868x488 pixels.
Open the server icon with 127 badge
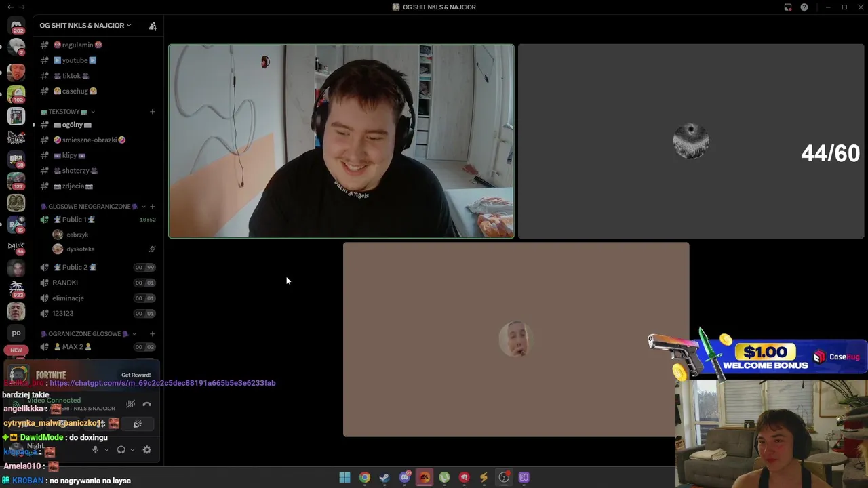click(16, 180)
